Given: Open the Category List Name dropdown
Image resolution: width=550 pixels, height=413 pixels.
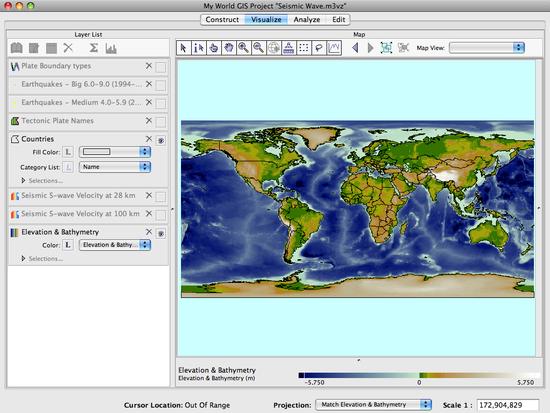Looking at the screenshot, I should (x=115, y=167).
